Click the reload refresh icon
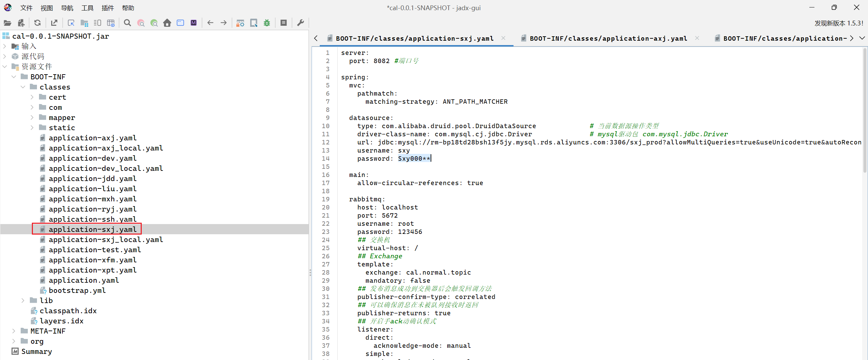The image size is (868, 360). pyautogui.click(x=37, y=23)
